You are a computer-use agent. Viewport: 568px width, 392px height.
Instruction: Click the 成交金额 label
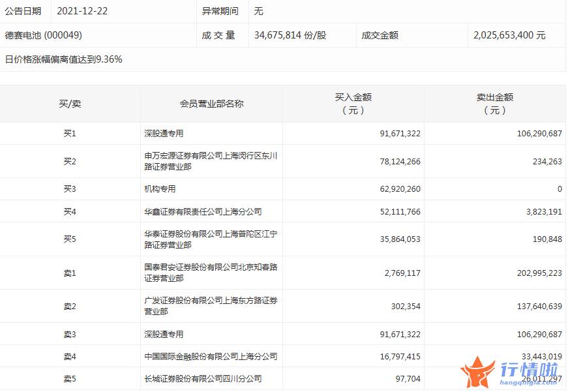(380, 35)
